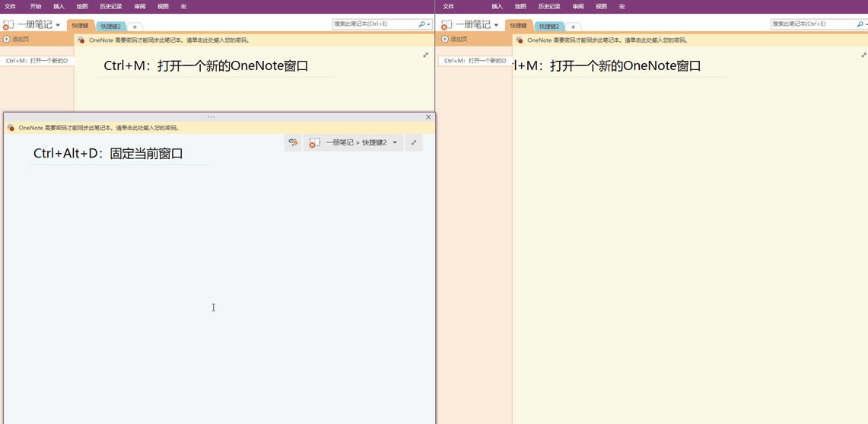Select 快捷键2 section tab in right window
The height and width of the screenshot is (424, 868).
point(549,26)
